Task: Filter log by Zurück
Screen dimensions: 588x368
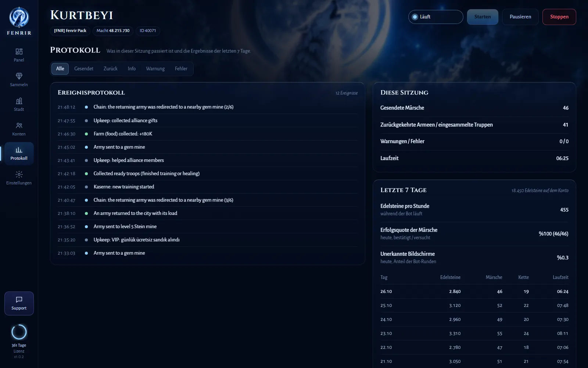Action: point(111,69)
